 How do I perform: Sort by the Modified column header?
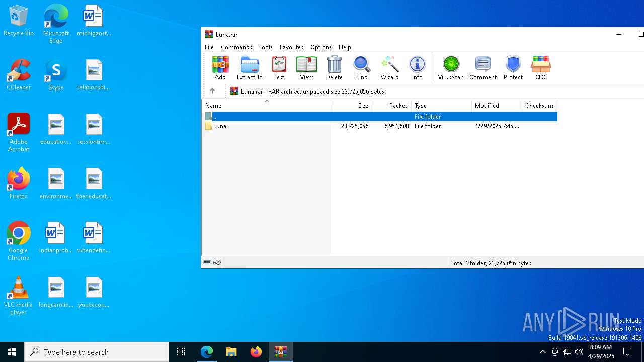[x=497, y=106]
